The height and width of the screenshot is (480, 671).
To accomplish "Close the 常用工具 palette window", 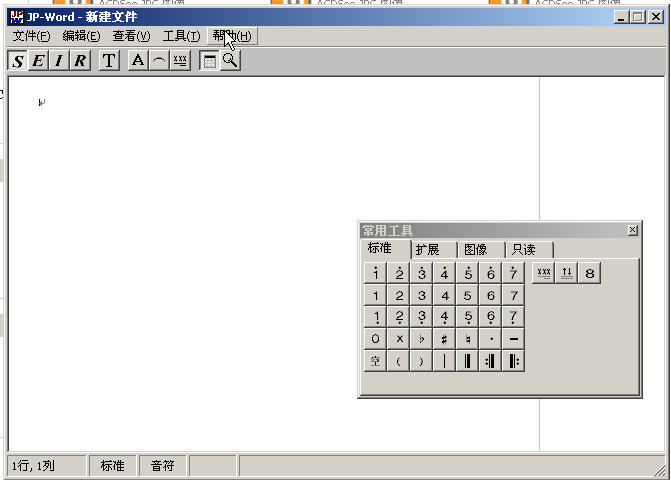I will click(x=632, y=230).
